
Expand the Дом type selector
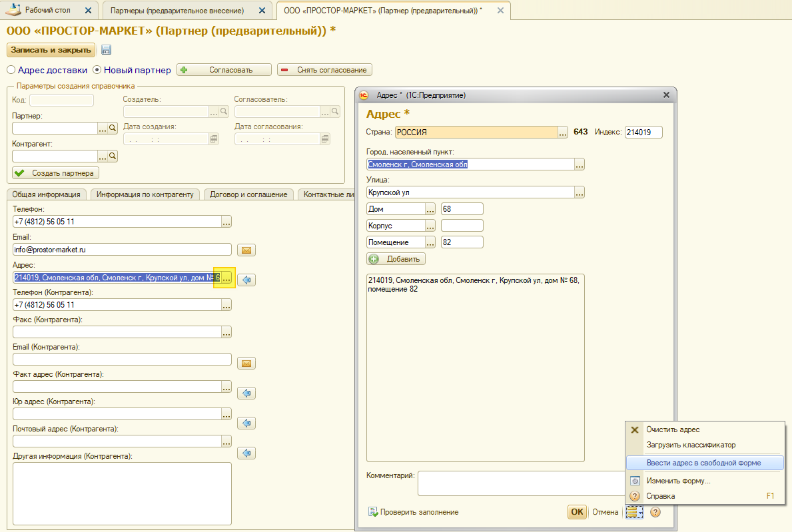430,209
